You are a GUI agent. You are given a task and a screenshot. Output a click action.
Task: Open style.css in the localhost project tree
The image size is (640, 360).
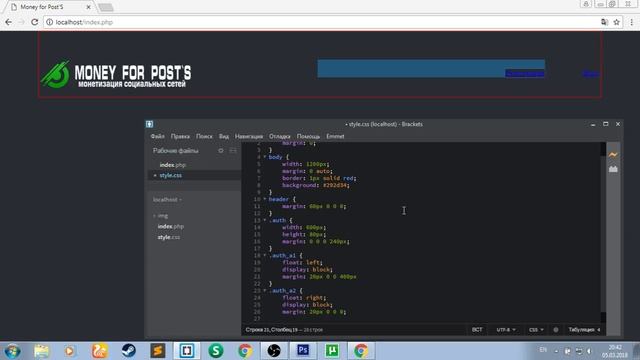169,237
